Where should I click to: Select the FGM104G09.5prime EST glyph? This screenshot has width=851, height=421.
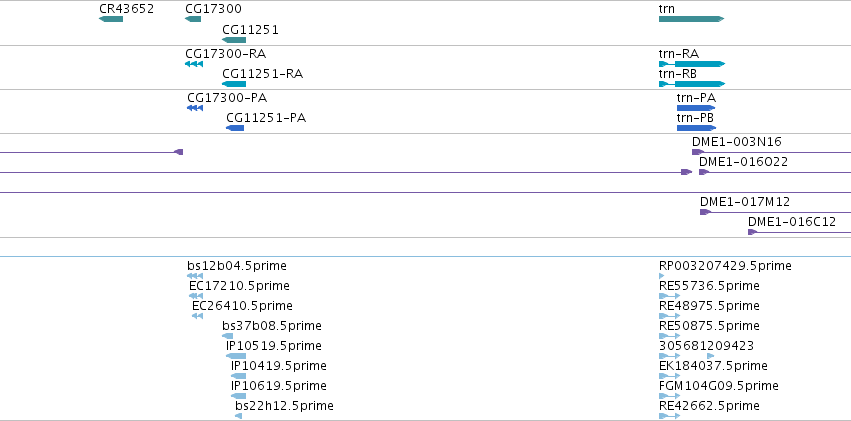669,396
